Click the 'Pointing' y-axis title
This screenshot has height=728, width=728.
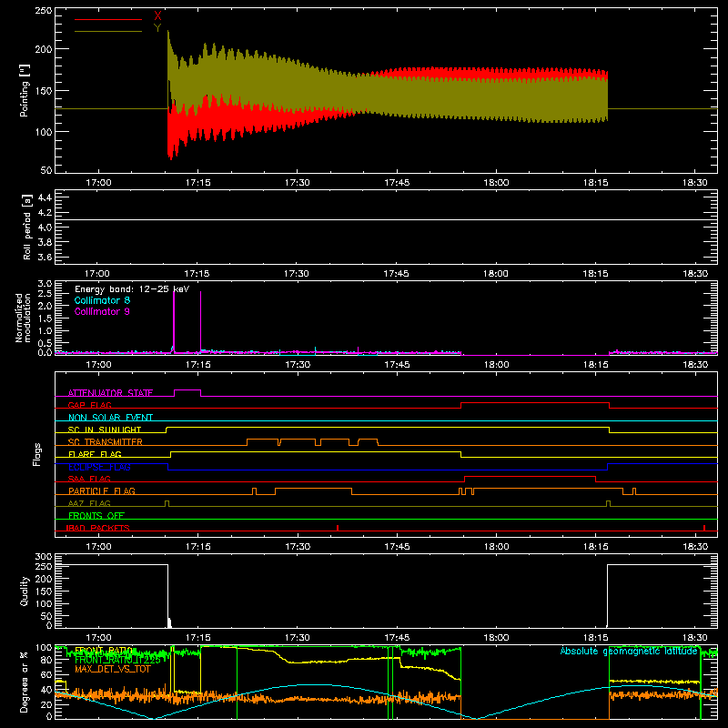coord(25,91)
